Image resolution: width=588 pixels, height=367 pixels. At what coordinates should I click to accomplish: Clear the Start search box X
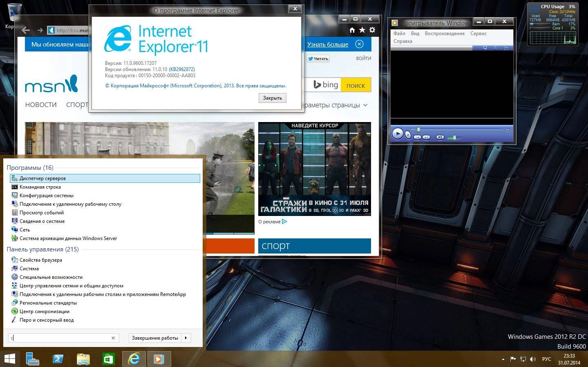tap(113, 338)
